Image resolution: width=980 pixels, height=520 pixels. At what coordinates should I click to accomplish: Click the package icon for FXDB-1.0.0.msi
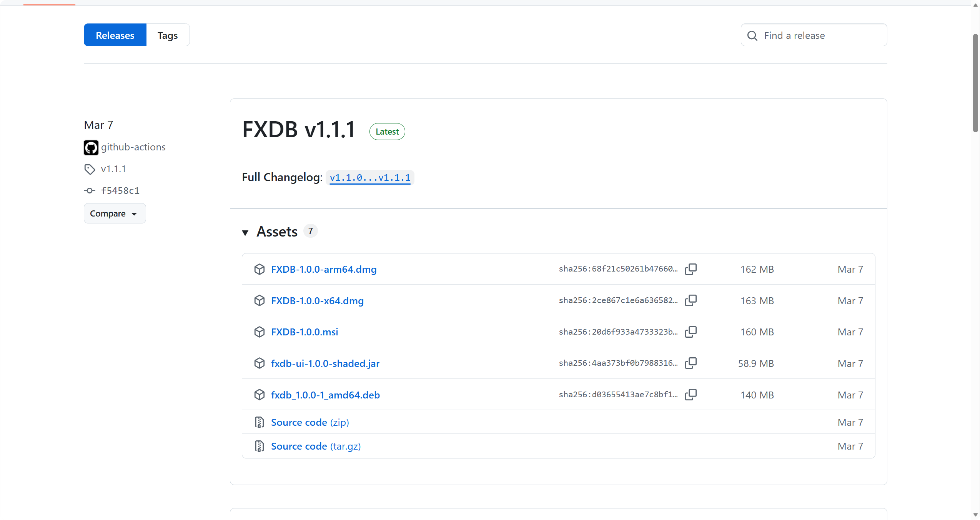click(260, 332)
